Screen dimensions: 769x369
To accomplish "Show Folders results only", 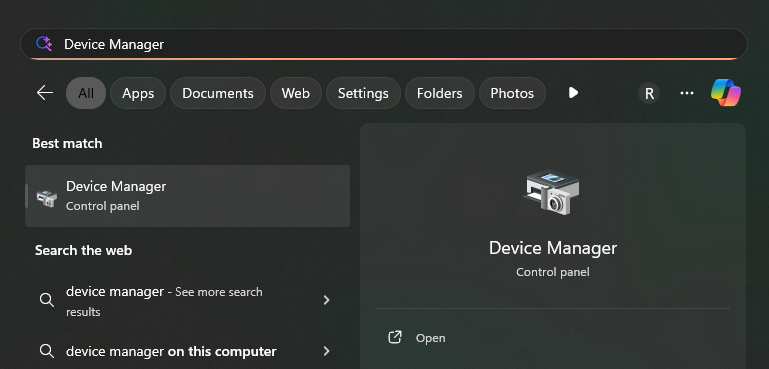I will point(439,93).
